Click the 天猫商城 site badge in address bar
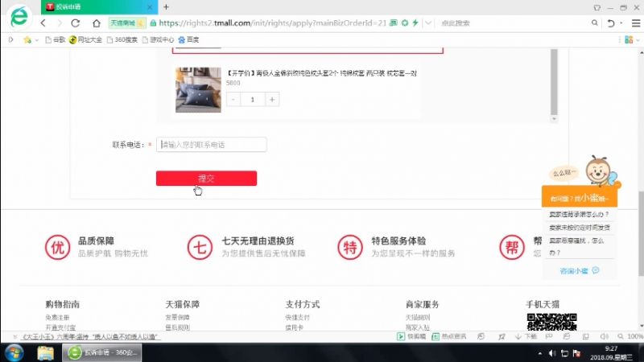The height and width of the screenshot is (362, 644). 127,23
